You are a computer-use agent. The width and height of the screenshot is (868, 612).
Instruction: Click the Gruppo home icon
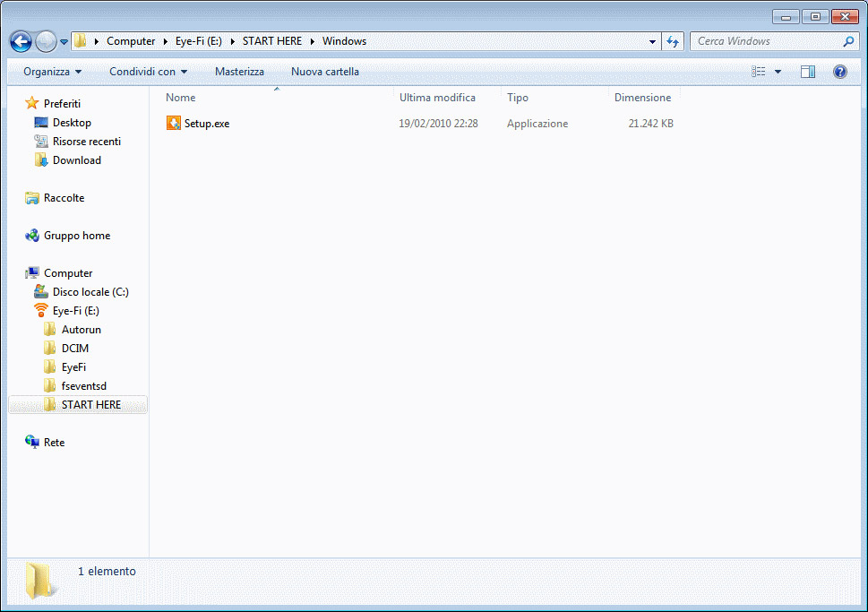point(32,236)
